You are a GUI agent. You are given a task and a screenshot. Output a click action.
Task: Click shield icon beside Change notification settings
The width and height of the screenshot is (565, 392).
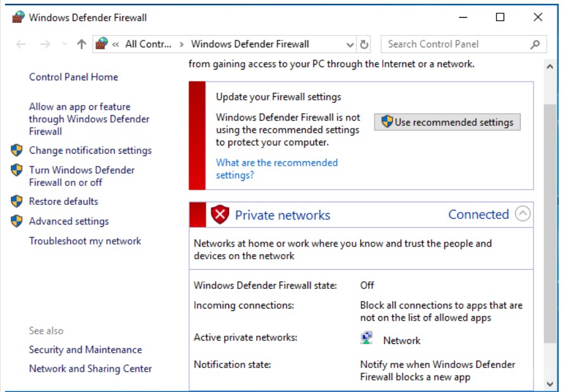point(16,150)
